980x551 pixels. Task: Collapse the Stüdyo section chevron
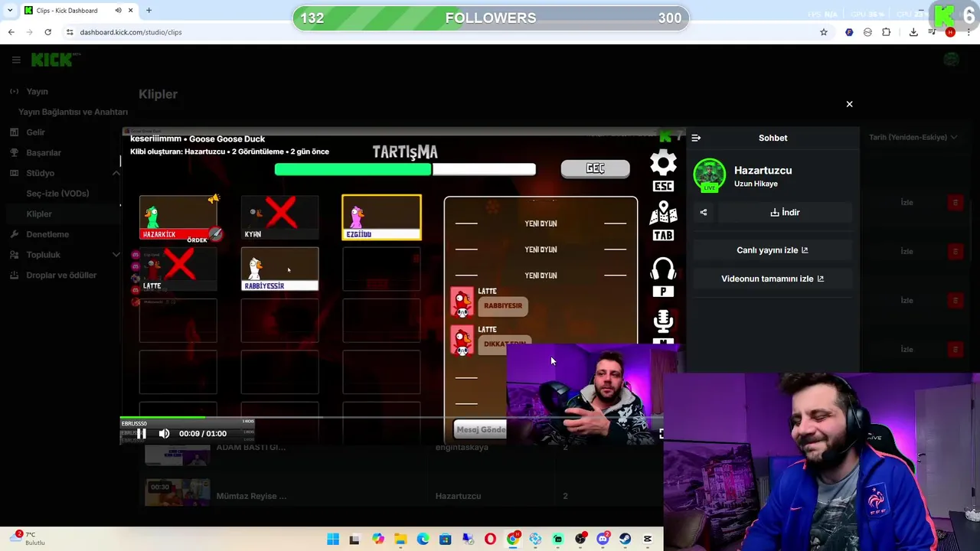point(116,173)
